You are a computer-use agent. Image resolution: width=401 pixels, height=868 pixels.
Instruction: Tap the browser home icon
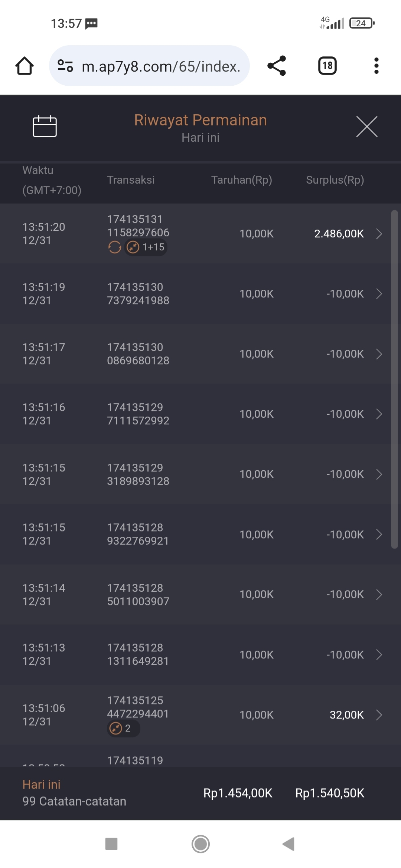[x=25, y=66]
